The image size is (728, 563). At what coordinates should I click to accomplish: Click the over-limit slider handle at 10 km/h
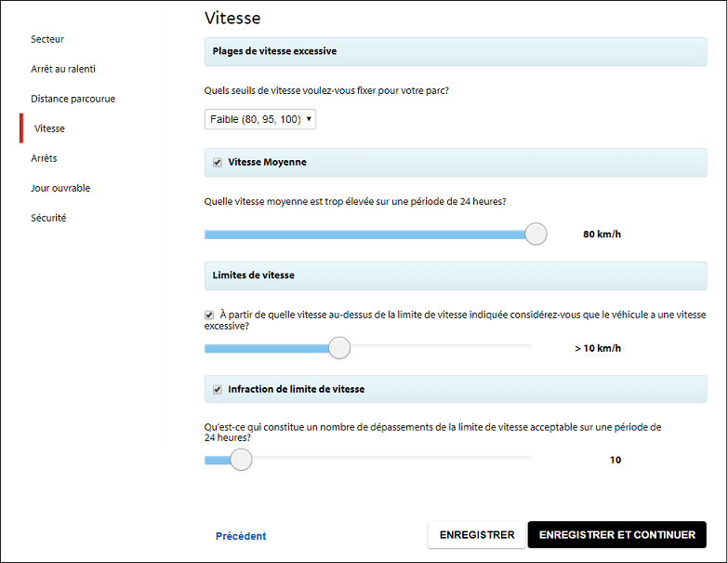point(339,348)
